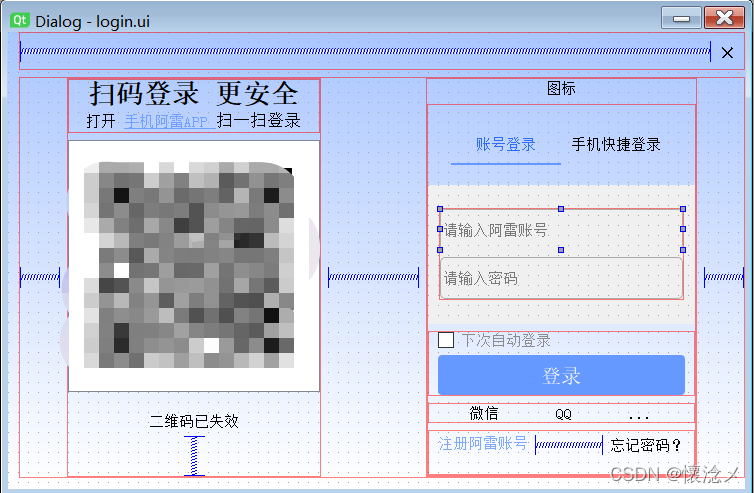Choose 微信 login option

(484, 413)
